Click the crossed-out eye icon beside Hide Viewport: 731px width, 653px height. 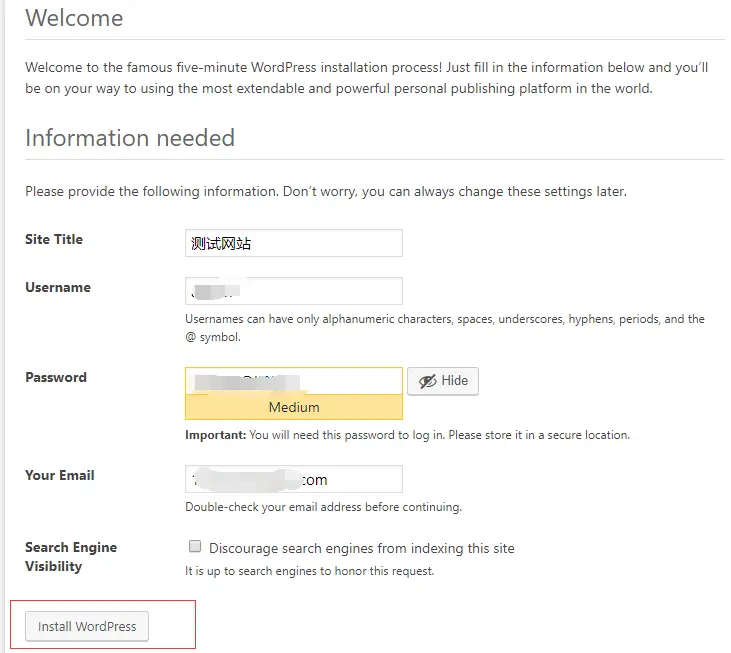coord(428,381)
